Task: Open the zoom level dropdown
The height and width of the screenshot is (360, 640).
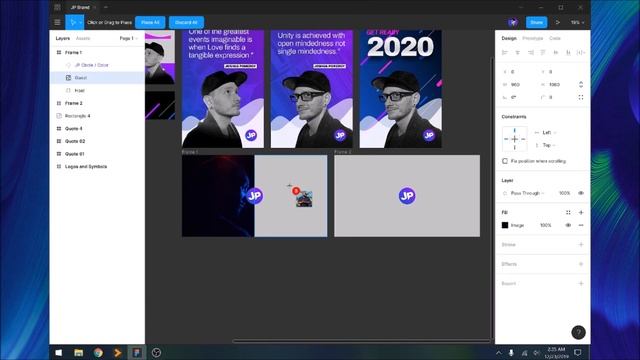Action: 577,22
